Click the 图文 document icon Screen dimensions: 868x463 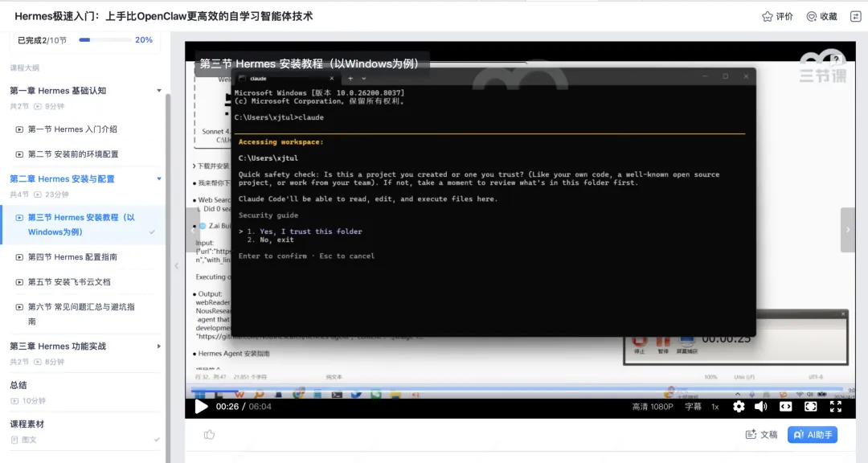tap(14, 440)
